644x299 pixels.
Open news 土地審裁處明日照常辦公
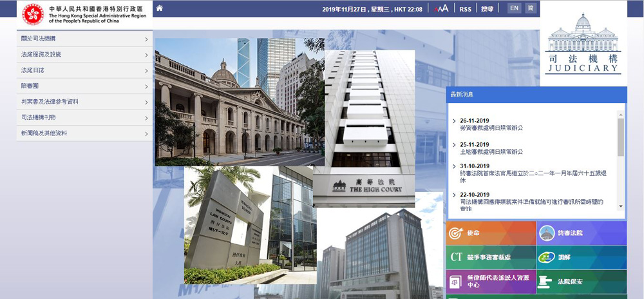pos(491,152)
